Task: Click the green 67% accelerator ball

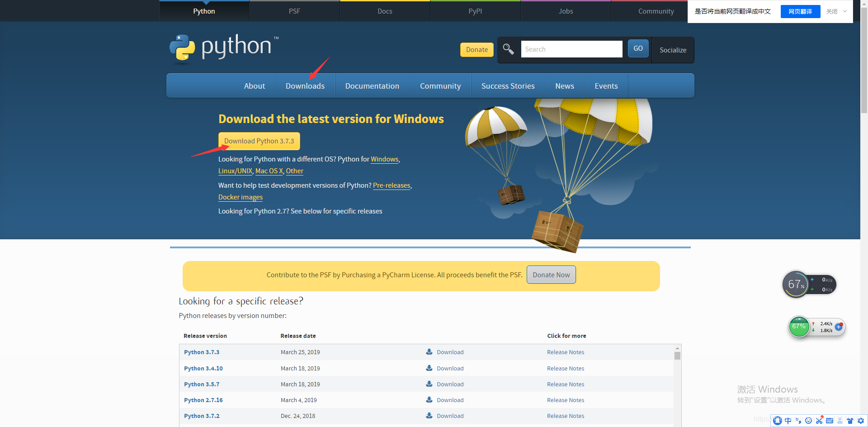Action: tap(799, 327)
